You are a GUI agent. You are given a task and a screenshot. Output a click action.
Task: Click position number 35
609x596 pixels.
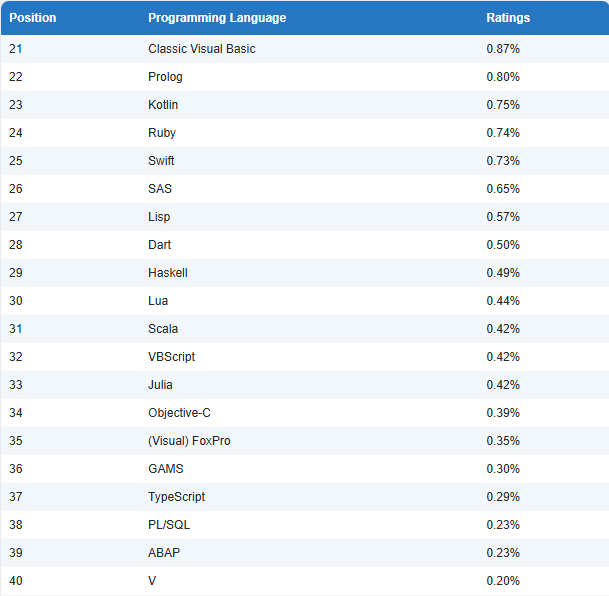pyautogui.click(x=16, y=441)
